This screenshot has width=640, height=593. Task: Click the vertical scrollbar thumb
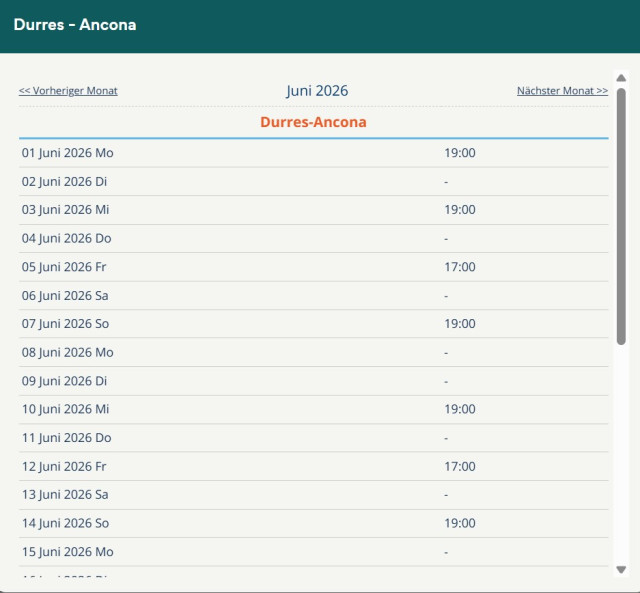(x=621, y=215)
